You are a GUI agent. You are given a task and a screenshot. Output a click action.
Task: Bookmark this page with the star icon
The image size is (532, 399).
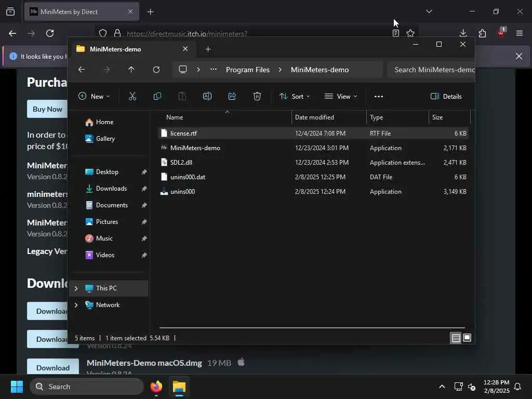click(410, 33)
